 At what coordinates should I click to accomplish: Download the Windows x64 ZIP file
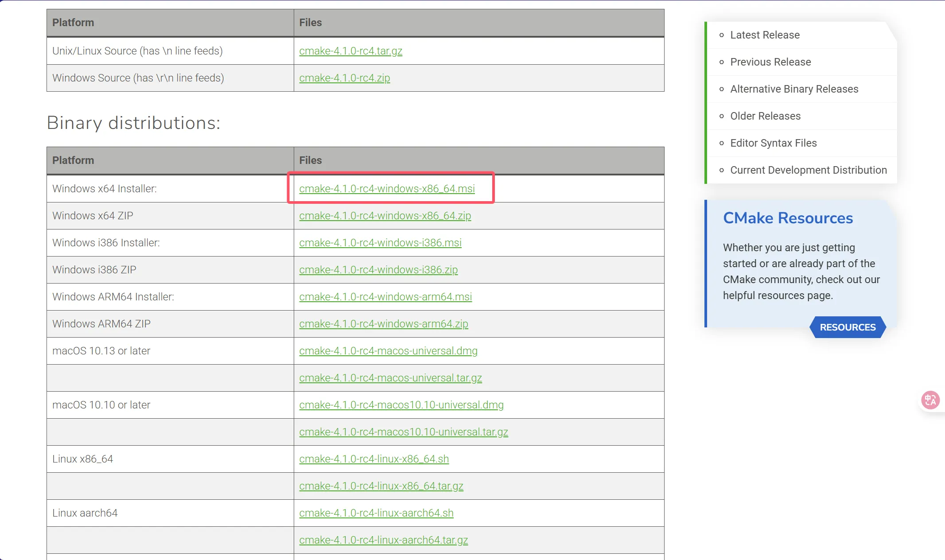point(385,216)
